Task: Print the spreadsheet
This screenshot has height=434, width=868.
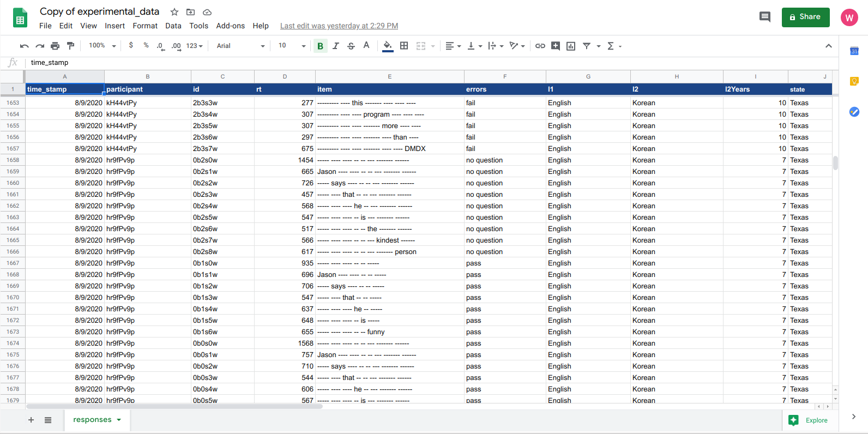Action: pos(55,46)
